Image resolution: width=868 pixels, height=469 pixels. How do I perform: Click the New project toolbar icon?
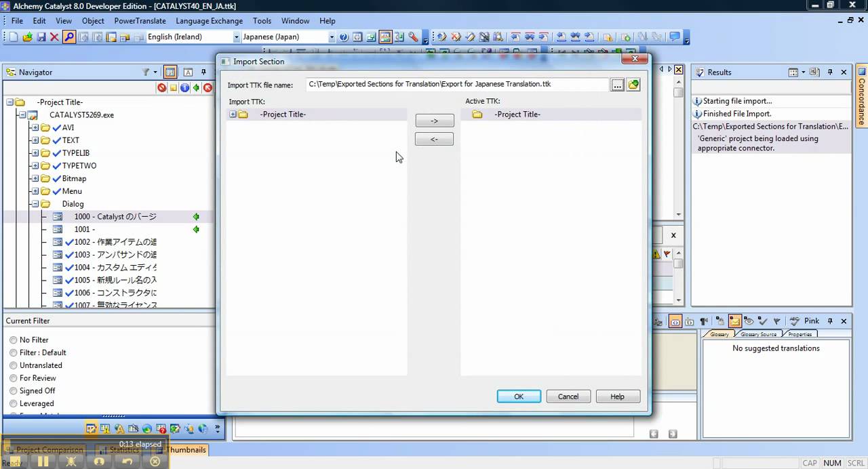click(x=14, y=37)
